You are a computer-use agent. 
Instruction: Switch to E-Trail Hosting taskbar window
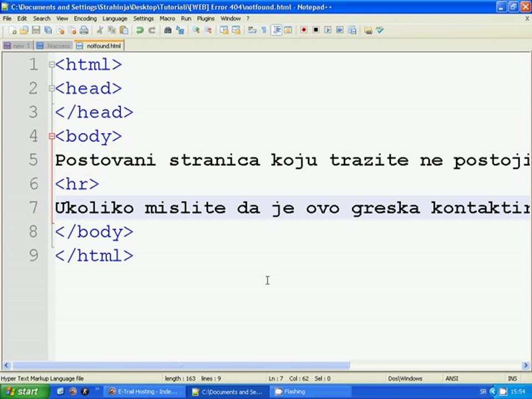click(144, 392)
